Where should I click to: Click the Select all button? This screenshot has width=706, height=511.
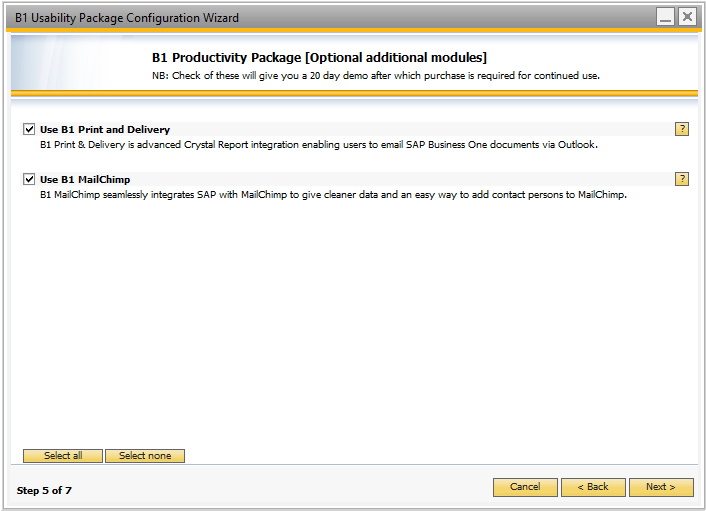coord(63,456)
